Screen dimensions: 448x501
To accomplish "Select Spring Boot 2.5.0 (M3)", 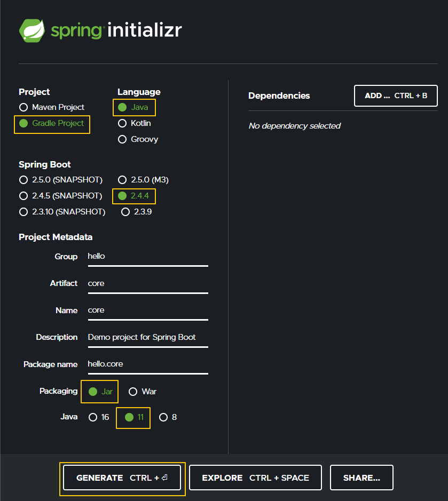I will coord(143,180).
